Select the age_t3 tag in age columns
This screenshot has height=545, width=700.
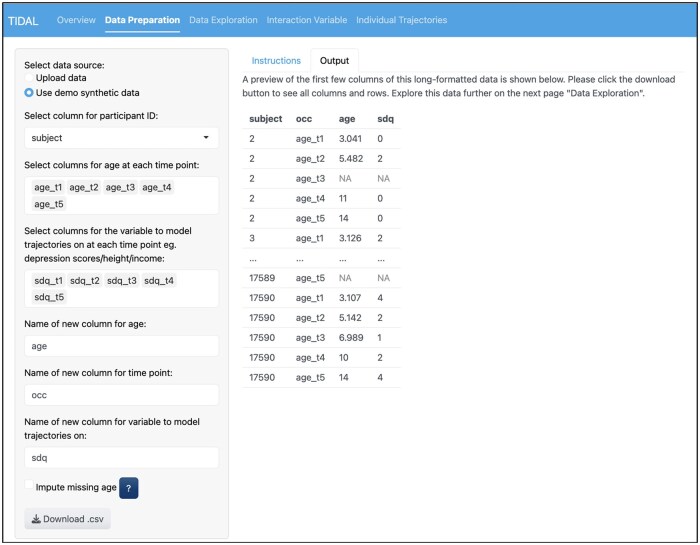coord(121,187)
